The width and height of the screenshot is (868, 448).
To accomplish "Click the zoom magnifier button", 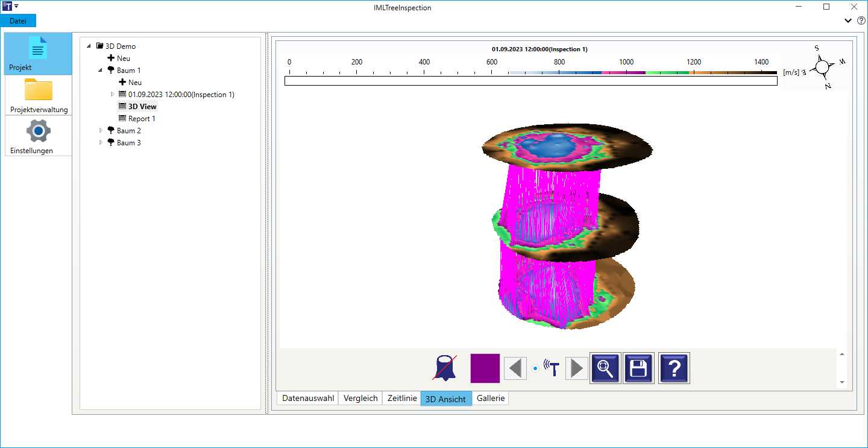I will click(x=605, y=368).
